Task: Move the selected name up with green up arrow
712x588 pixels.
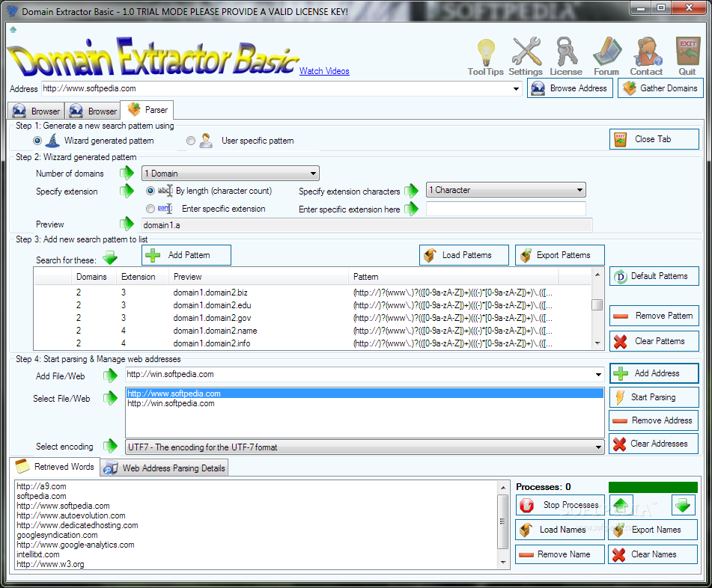Action: 621,505
